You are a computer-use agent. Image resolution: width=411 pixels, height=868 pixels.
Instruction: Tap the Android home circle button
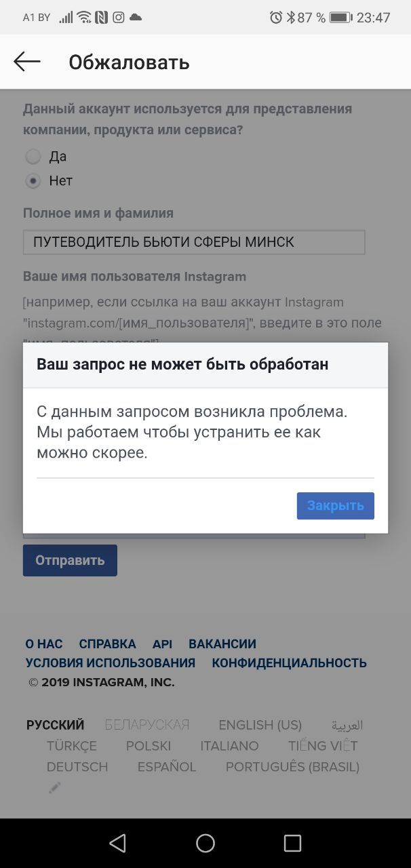tap(206, 843)
